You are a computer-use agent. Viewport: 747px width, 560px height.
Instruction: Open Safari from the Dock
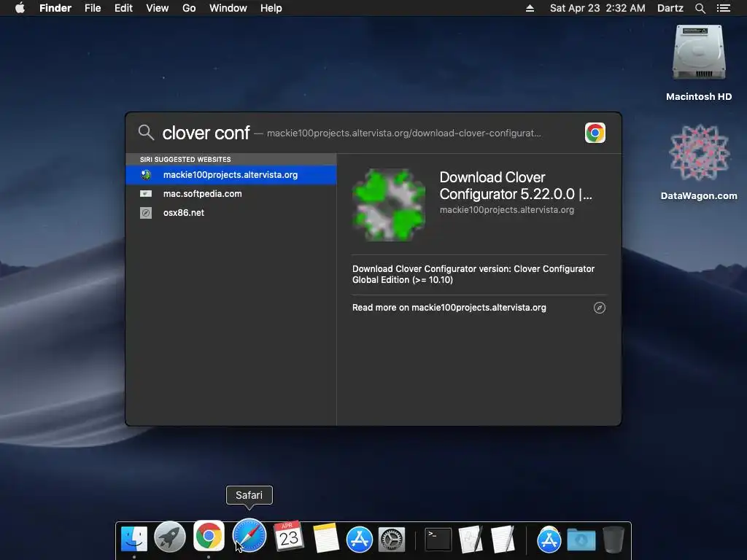click(x=249, y=535)
